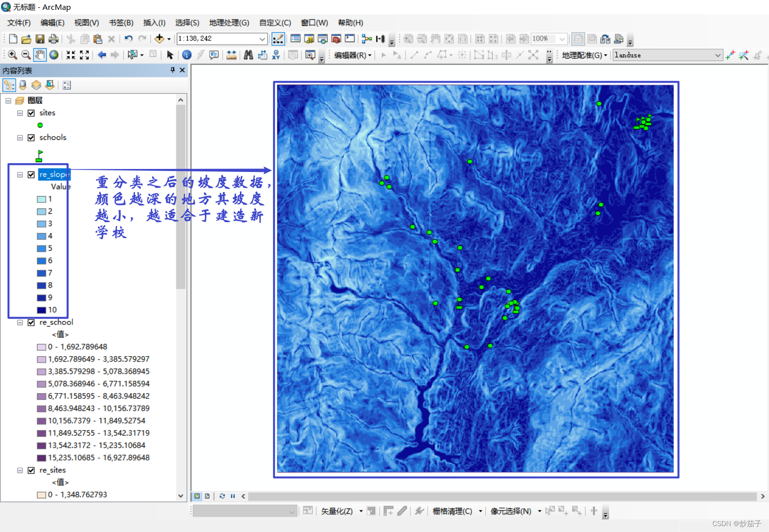Open the Catalog window
The width and height of the screenshot is (769, 532).
(x=309, y=39)
